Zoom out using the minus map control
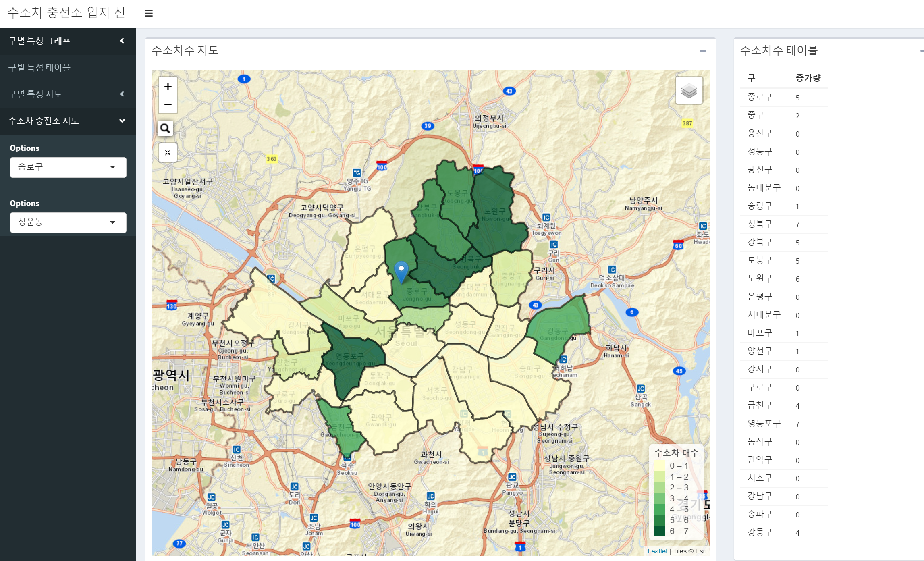 pyautogui.click(x=168, y=104)
